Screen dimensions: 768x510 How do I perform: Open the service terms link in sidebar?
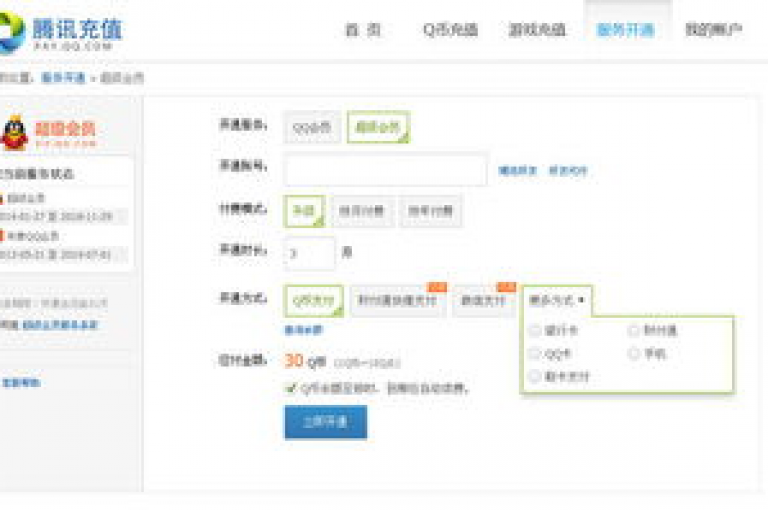coord(60,325)
